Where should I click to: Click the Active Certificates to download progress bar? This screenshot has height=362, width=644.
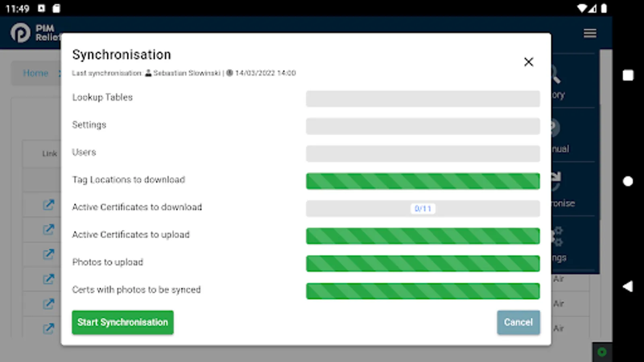click(x=423, y=208)
